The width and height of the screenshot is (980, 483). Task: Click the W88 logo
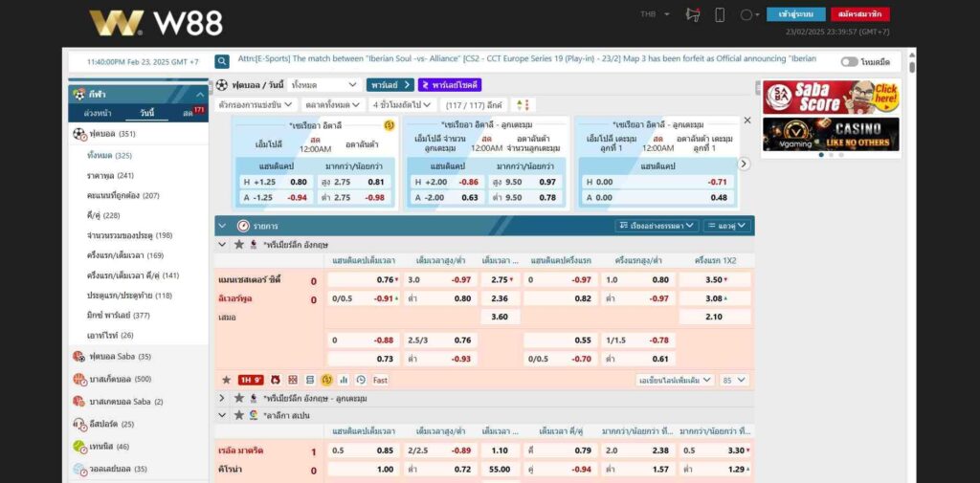(x=156, y=23)
